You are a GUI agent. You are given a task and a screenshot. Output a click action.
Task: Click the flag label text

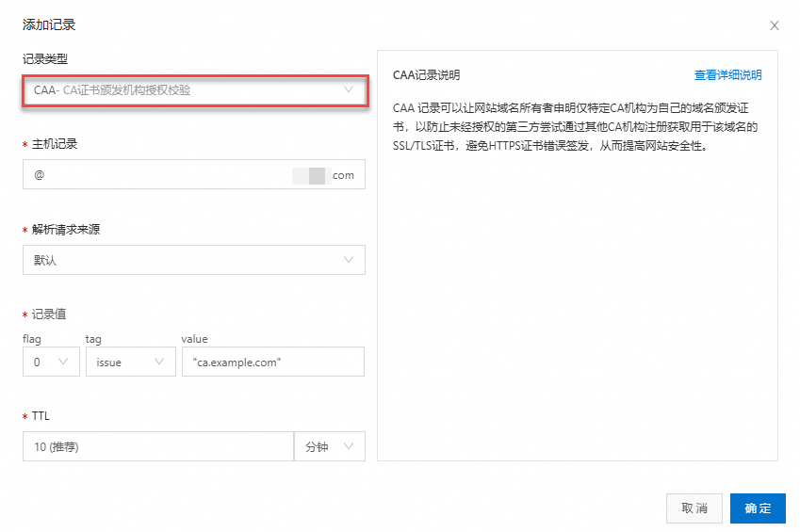32,339
